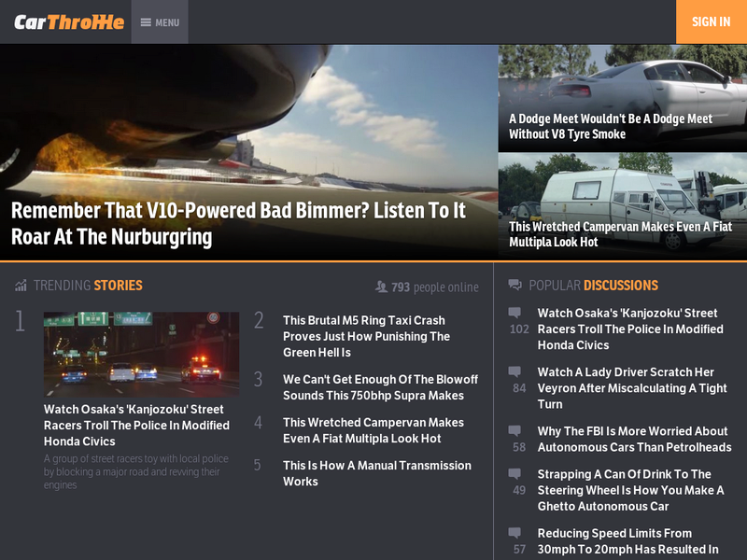Open the Lady Driver Scratch Her Veyron discussion
This screenshot has width=747, height=560.
point(632,388)
